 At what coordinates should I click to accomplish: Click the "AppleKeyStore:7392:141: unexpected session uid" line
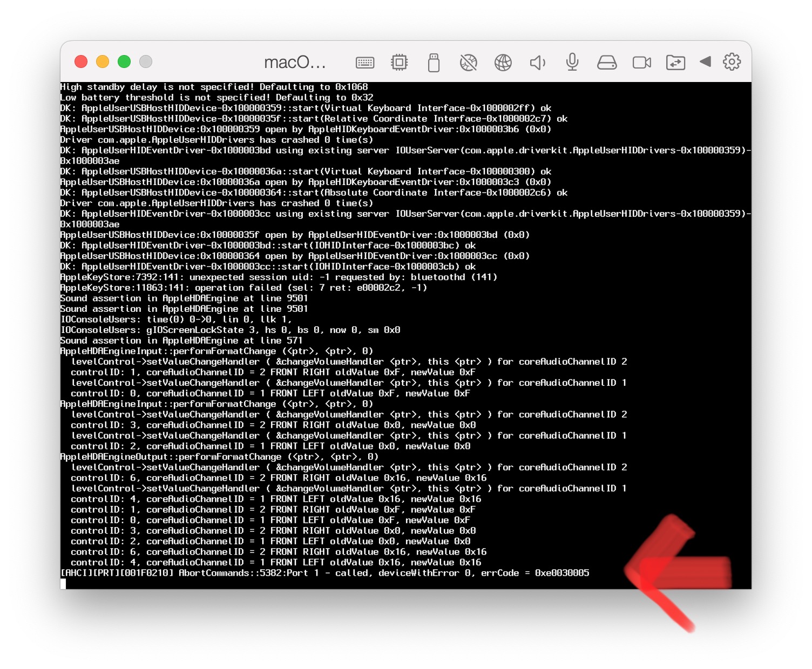[279, 277]
